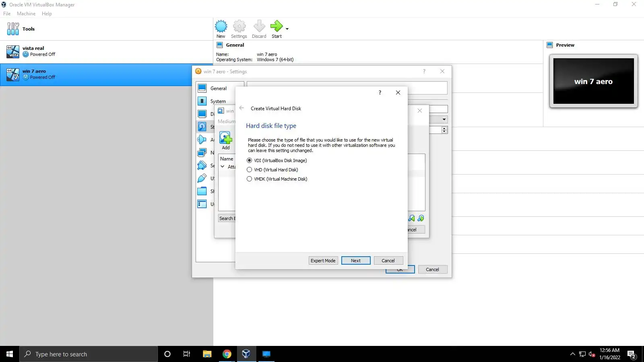Close the medium selector dialog
Image resolution: width=644 pixels, height=362 pixels.
(x=420, y=111)
